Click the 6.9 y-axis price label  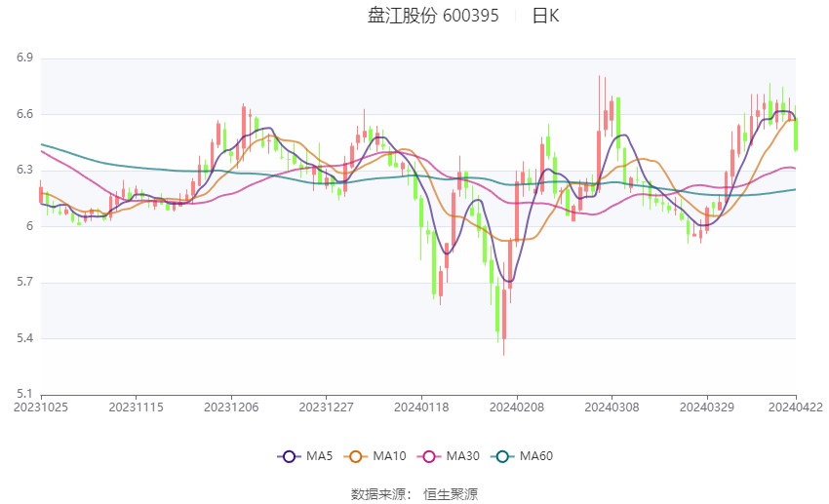(24, 58)
